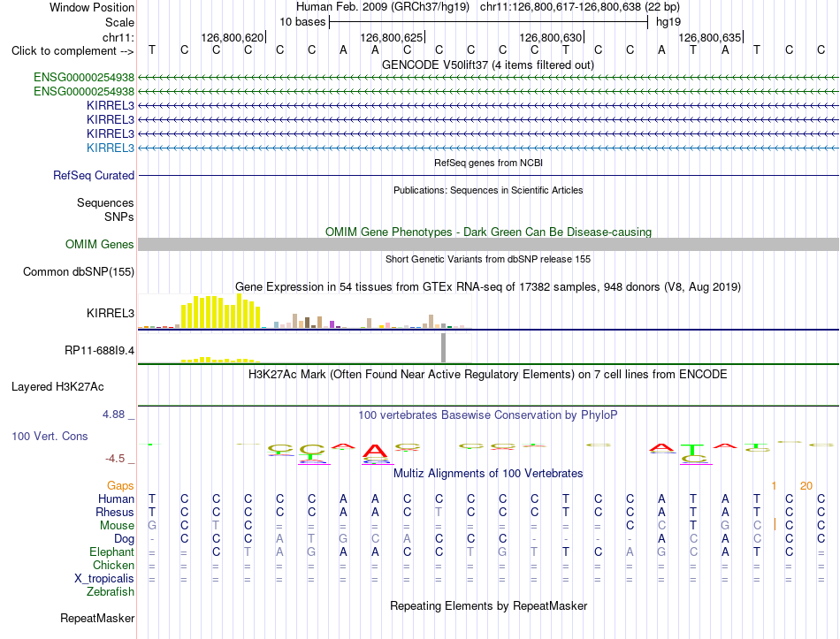This screenshot has height=639, width=840.
Task: Click the Zebrafish species row label
Action: click(x=111, y=592)
